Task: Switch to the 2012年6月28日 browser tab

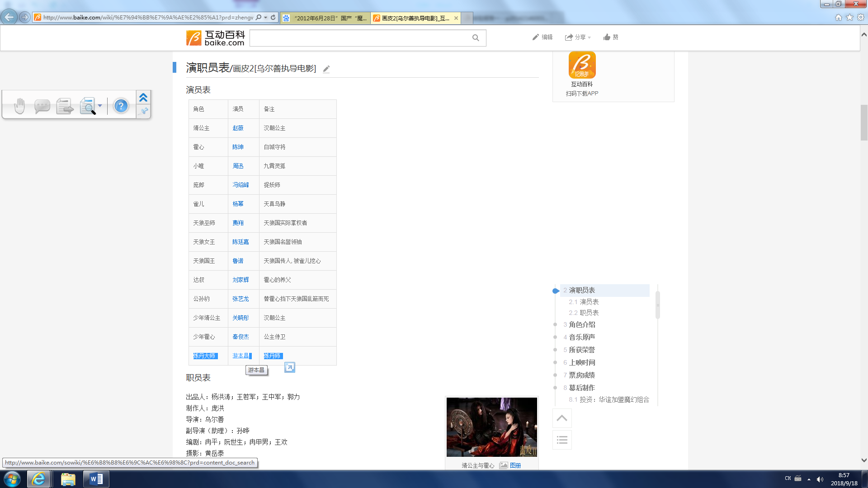Action: [x=325, y=18]
